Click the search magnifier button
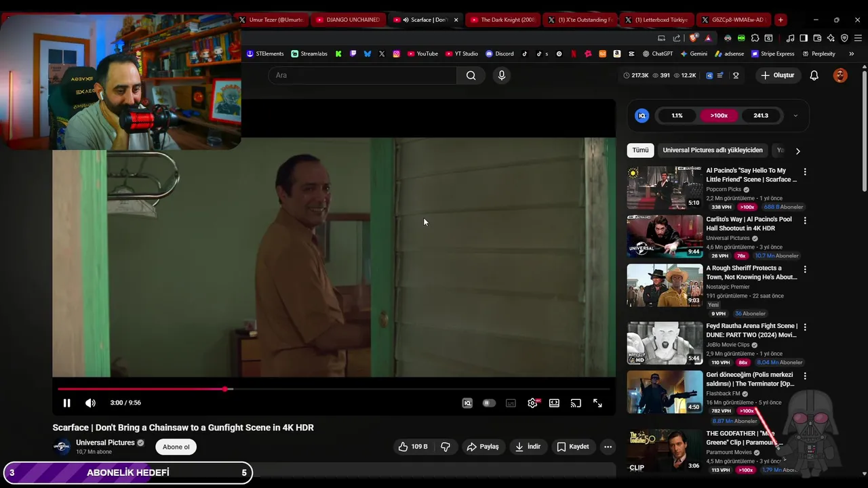The image size is (868, 488). [x=471, y=75]
